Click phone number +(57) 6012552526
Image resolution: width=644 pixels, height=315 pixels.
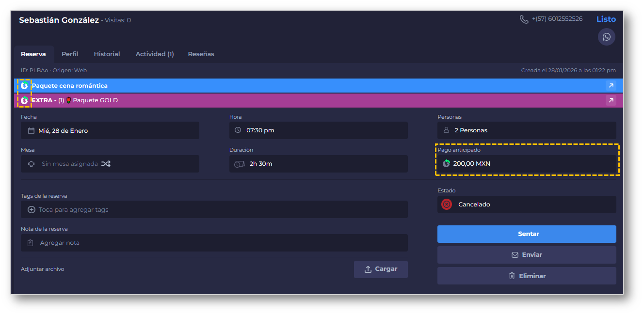[557, 19]
